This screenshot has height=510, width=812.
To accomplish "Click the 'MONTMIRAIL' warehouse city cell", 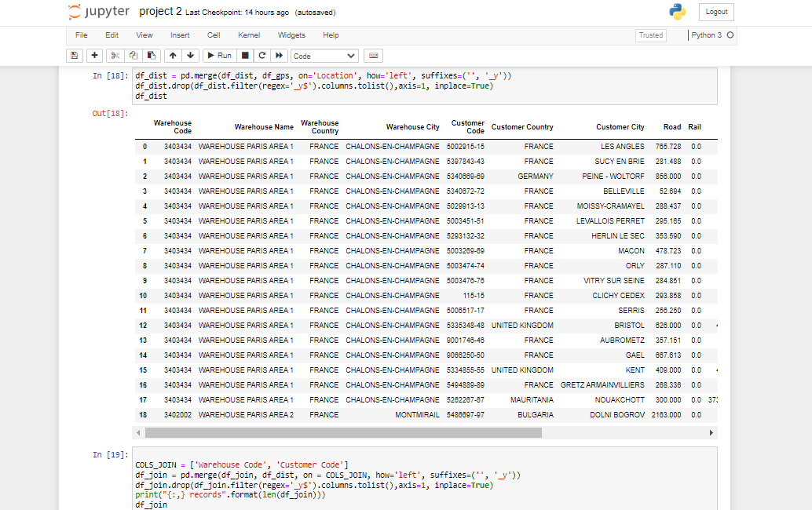I will [417, 415].
